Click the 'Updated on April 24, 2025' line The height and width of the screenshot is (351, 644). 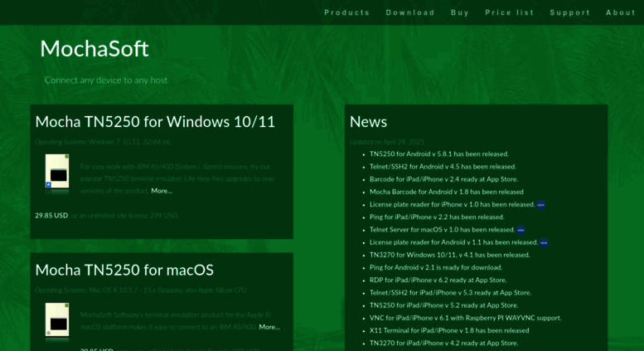pyautogui.click(x=387, y=142)
